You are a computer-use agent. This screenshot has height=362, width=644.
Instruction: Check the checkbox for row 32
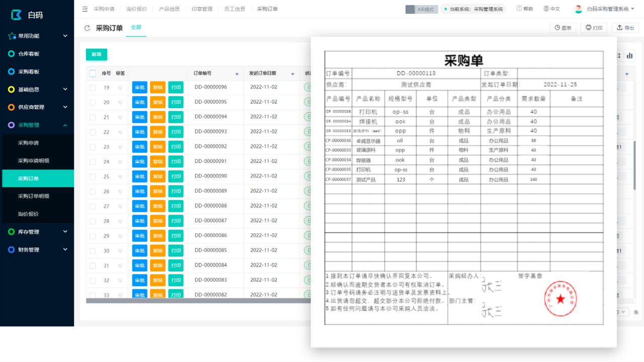(93, 281)
